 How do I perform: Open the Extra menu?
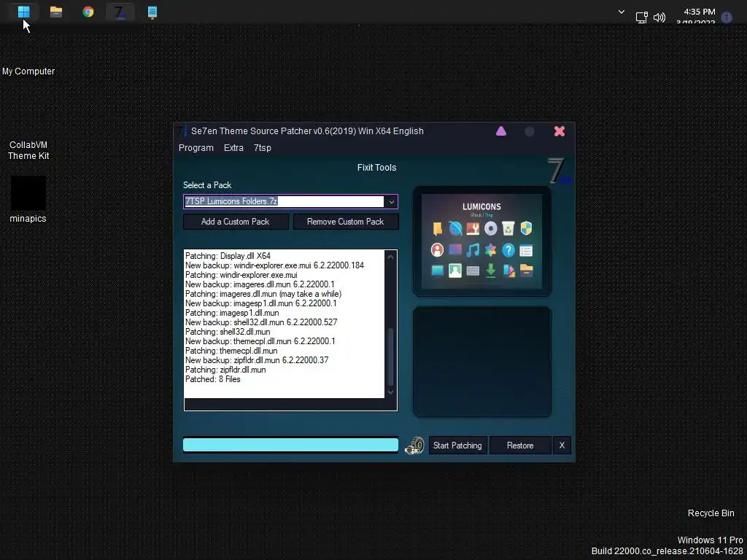[233, 147]
